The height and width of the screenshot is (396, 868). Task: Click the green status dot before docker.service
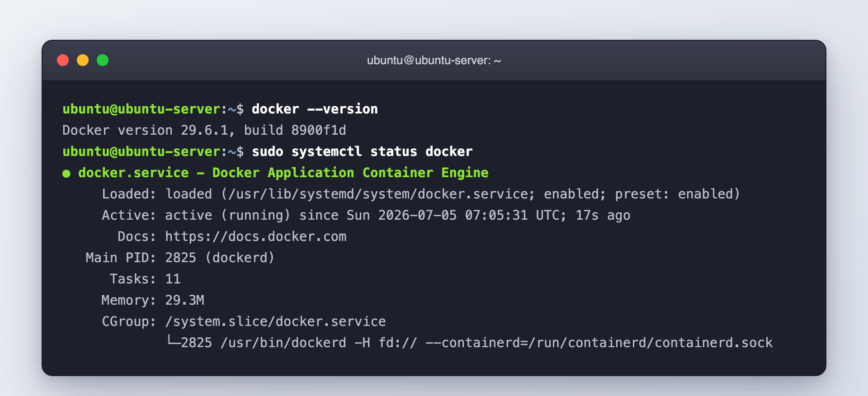(66, 174)
